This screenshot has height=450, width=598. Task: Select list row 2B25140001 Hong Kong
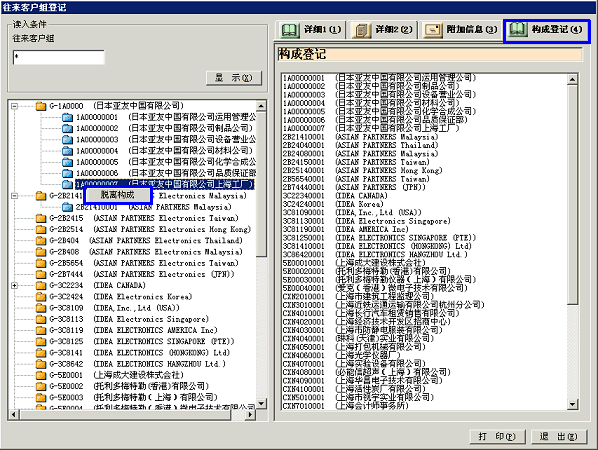coord(362,170)
